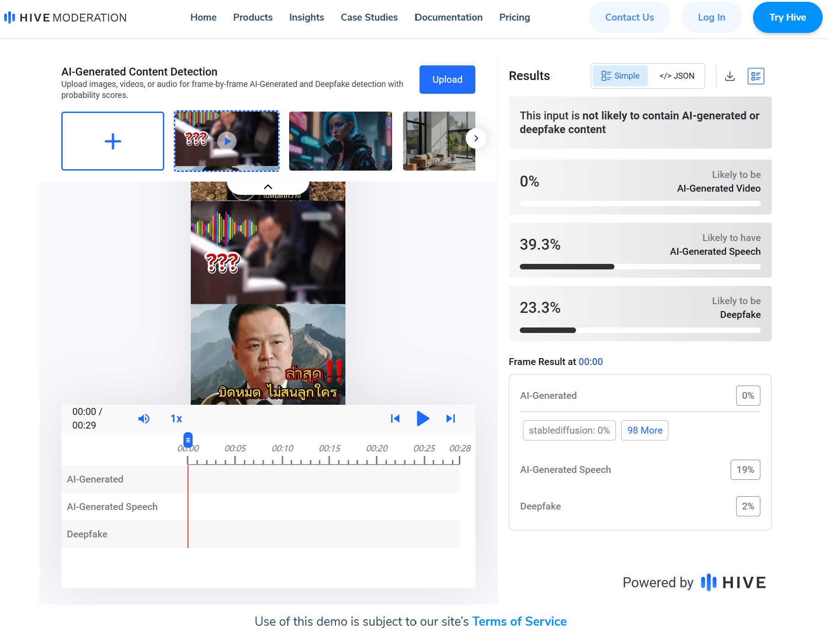Toggle the detailed results panel icon
Image resolution: width=829 pixels, height=644 pixels.
coord(756,76)
